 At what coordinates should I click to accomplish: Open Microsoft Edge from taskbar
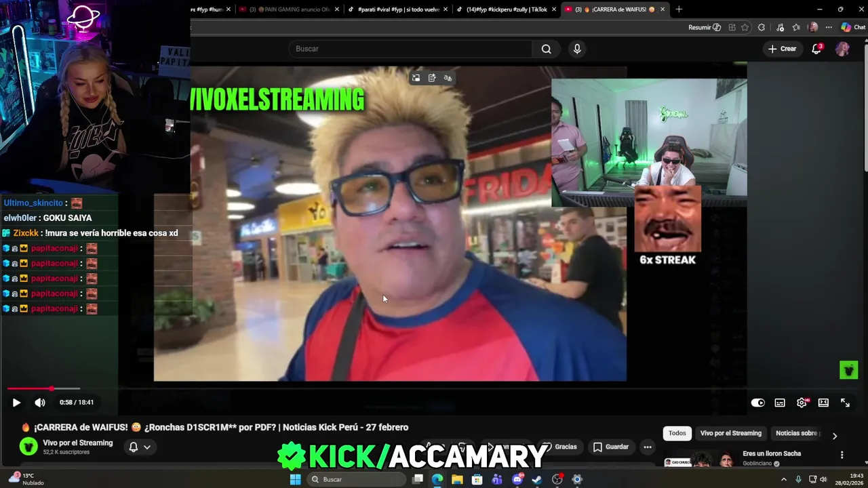point(437,479)
